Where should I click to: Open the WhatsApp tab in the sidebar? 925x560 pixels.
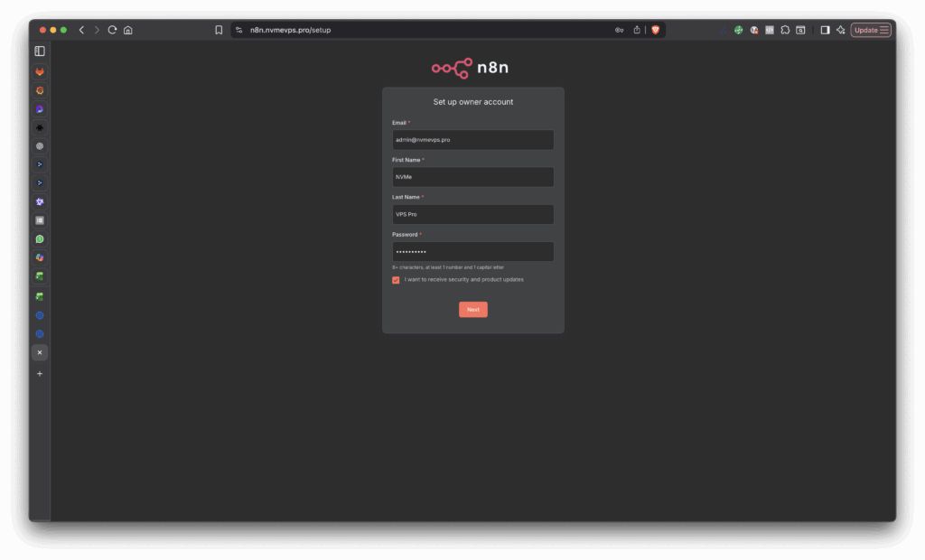[x=40, y=239]
